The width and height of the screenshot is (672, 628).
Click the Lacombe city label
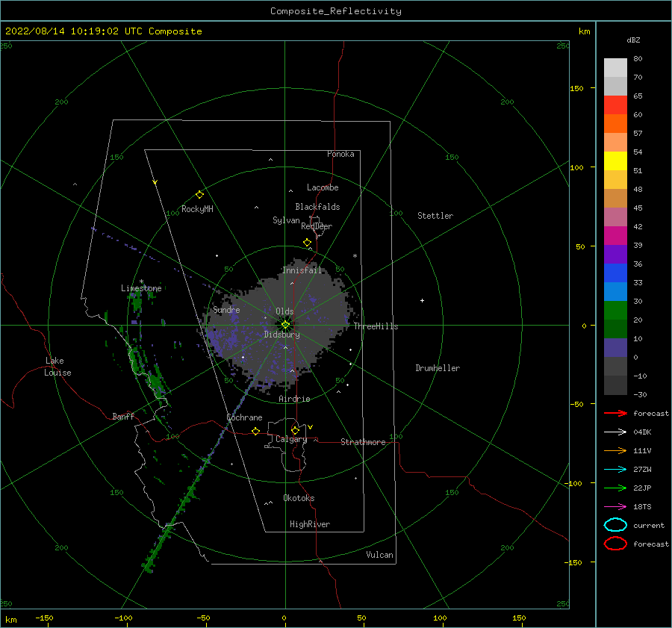point(323,187)
